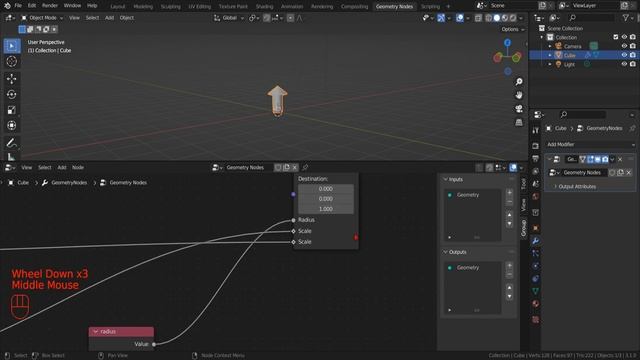Remove the GeometryNodes modifier with X
This screenshot has width=640, height=360.
coord(620,159)
